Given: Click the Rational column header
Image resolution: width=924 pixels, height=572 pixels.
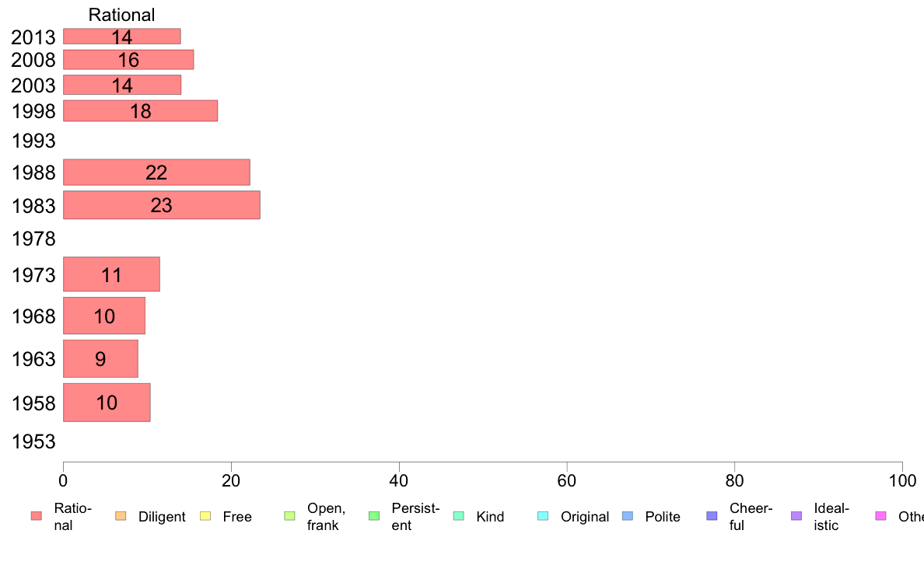Looking at the screenshot, I should click(121, 15).
